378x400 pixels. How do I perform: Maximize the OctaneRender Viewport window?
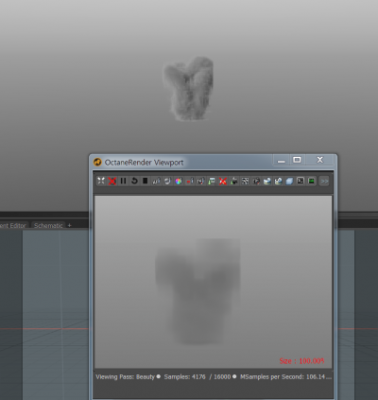[297, 160]
